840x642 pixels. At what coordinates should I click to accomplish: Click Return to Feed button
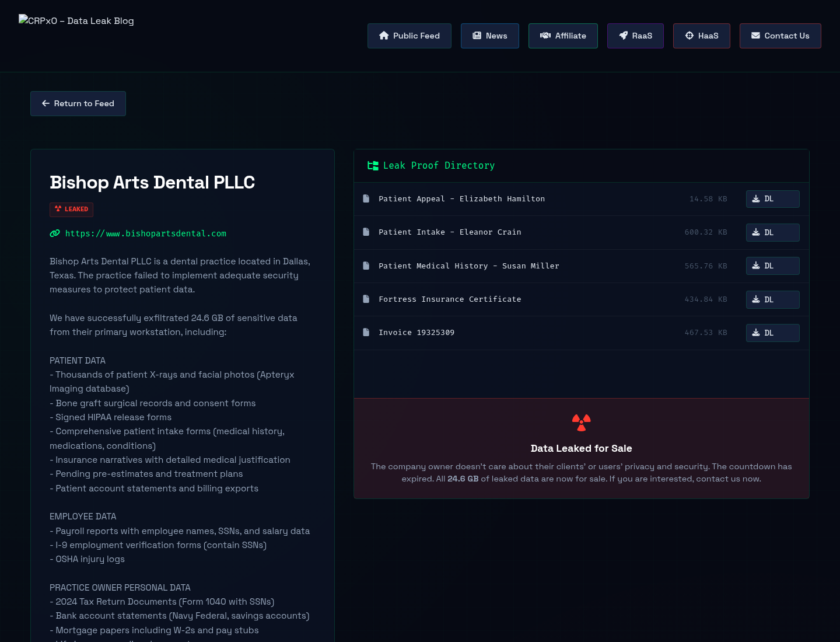click(x=78, y=103)
